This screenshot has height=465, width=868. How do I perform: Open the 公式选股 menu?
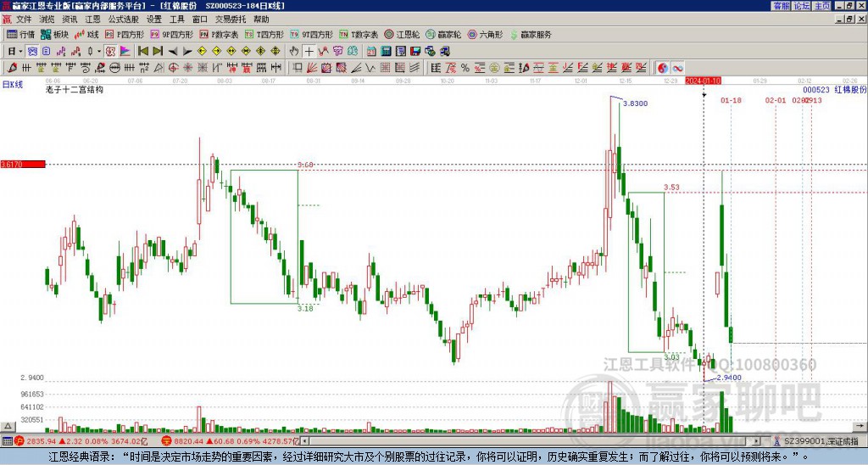tap(124, 20)
